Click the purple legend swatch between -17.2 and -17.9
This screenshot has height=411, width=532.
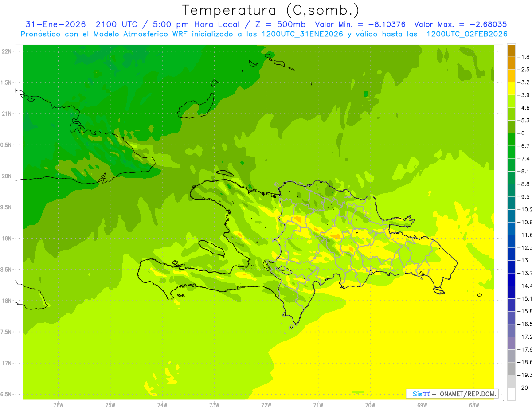511,343
